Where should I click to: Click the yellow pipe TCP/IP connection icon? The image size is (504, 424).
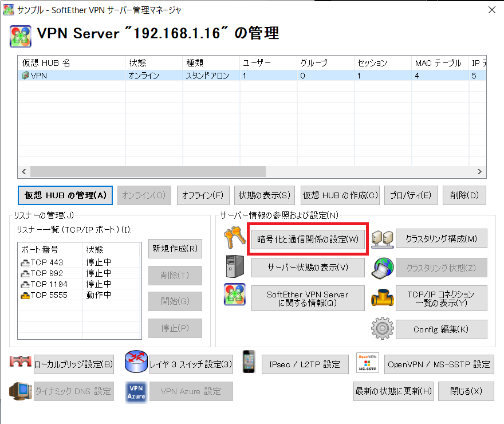pos(382,297)
